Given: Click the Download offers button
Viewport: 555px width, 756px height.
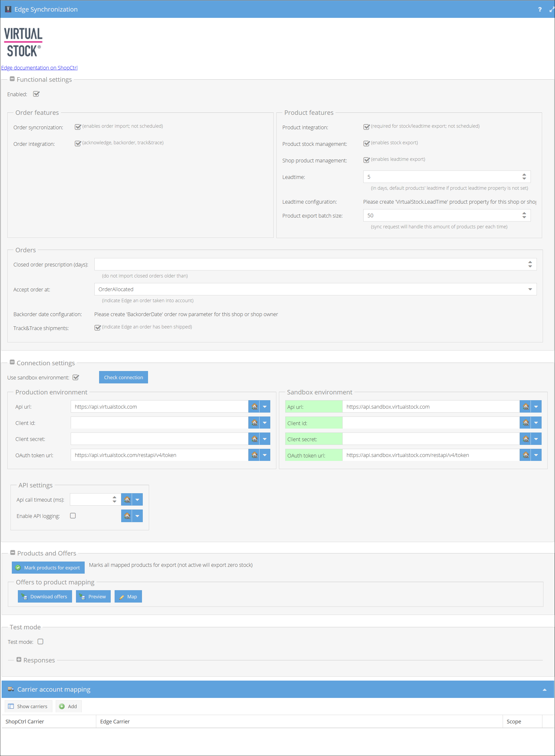Looking at the screenshot, I should coord(45,596).
